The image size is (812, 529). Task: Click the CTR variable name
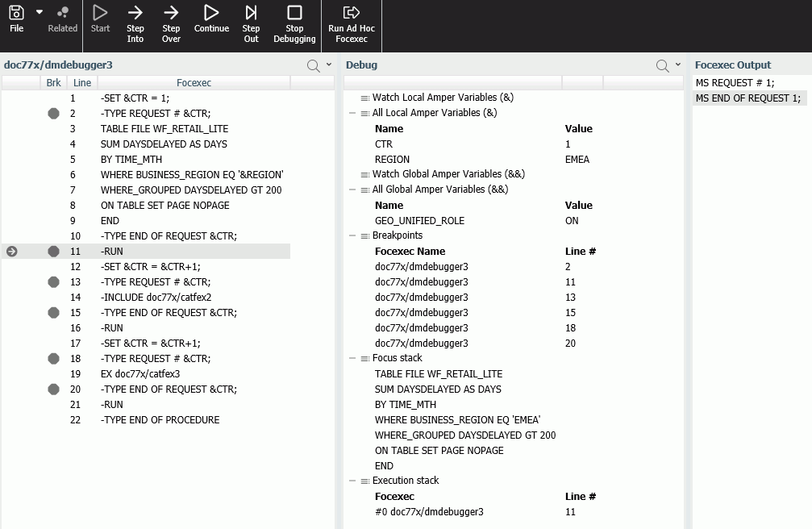(384, 144)
